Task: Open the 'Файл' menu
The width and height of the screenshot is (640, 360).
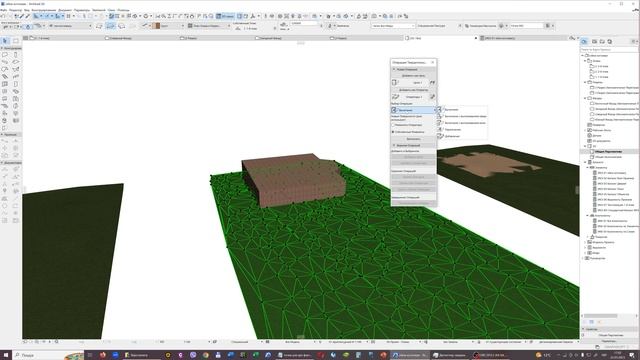Action: point(3,10)
